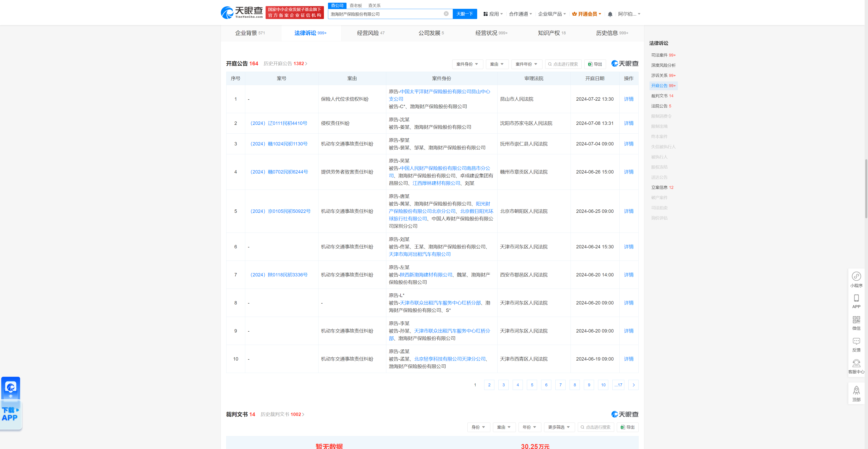Open 历史开庭公告 1382 link
Screen dimensions: 868x449
pos(285,64)
